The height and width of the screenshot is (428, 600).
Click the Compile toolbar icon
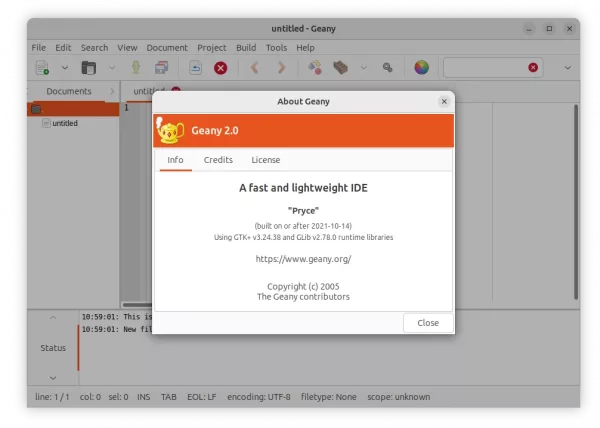click(315, 68)
